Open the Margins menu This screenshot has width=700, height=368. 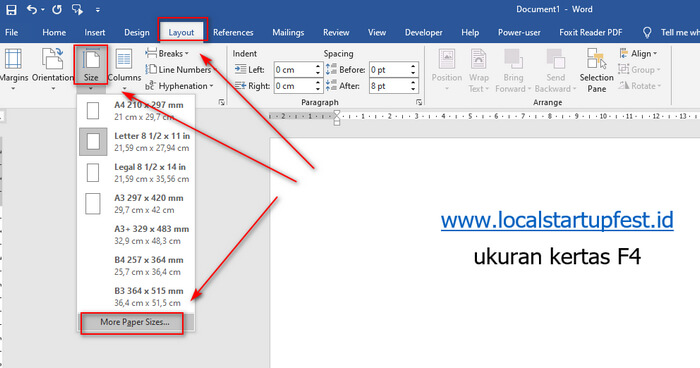(13, 69)
